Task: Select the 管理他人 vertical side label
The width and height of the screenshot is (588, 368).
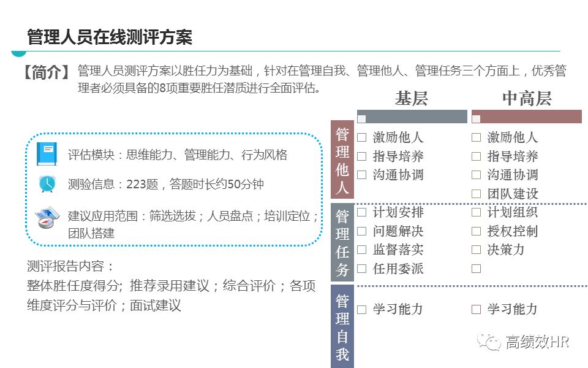Action: point(342,159)
